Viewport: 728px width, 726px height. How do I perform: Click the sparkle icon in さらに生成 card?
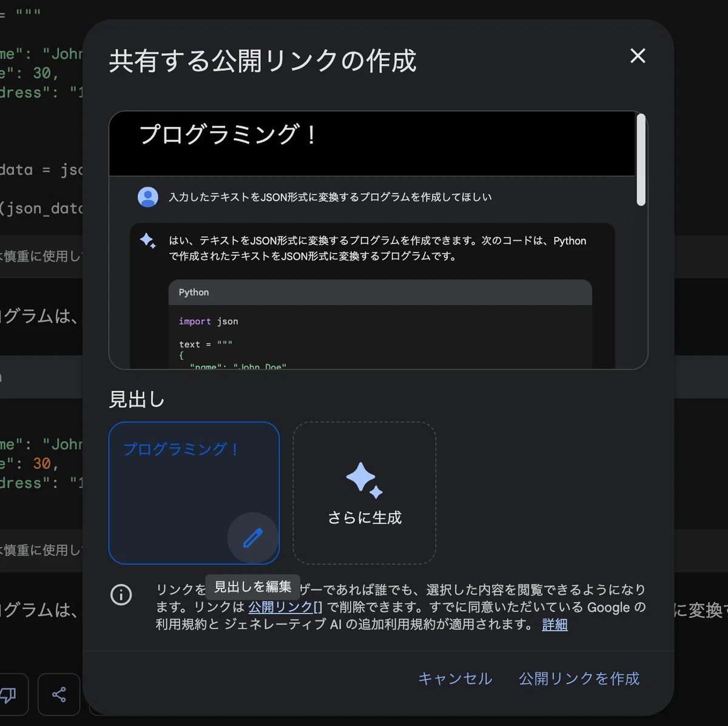click(364, 480)
